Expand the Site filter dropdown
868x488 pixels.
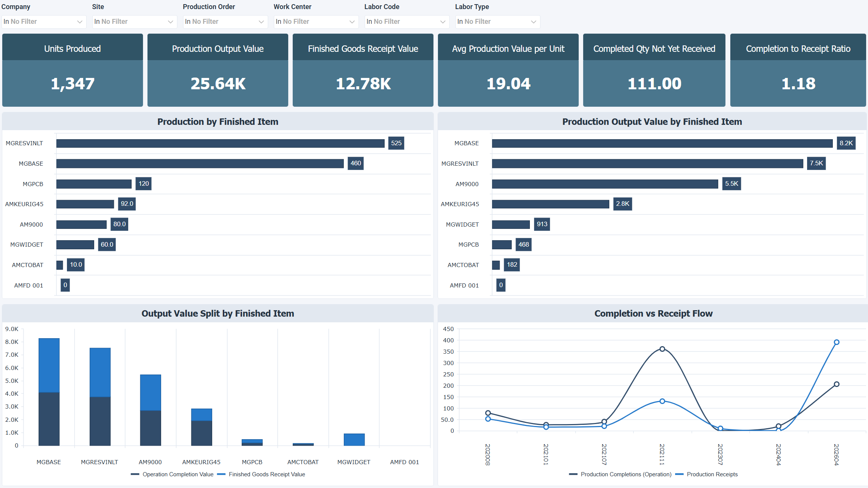[134, 22]
